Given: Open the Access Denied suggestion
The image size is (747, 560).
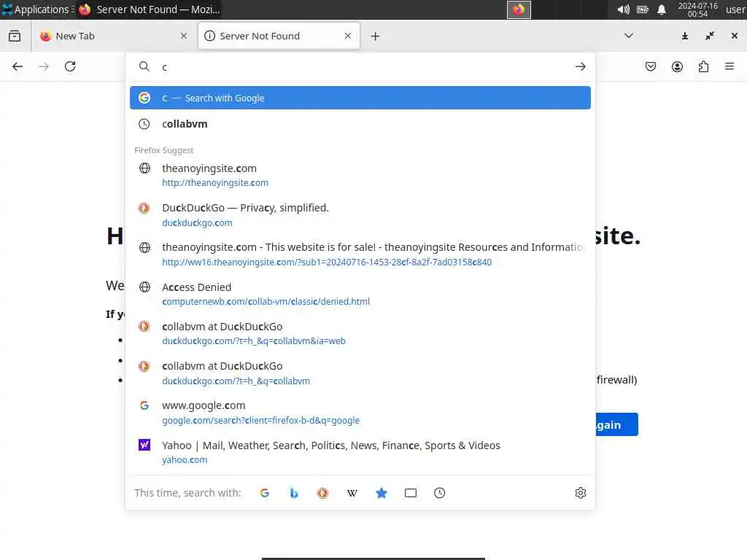Looking at the screenshot, I should [x=360, y=294].
